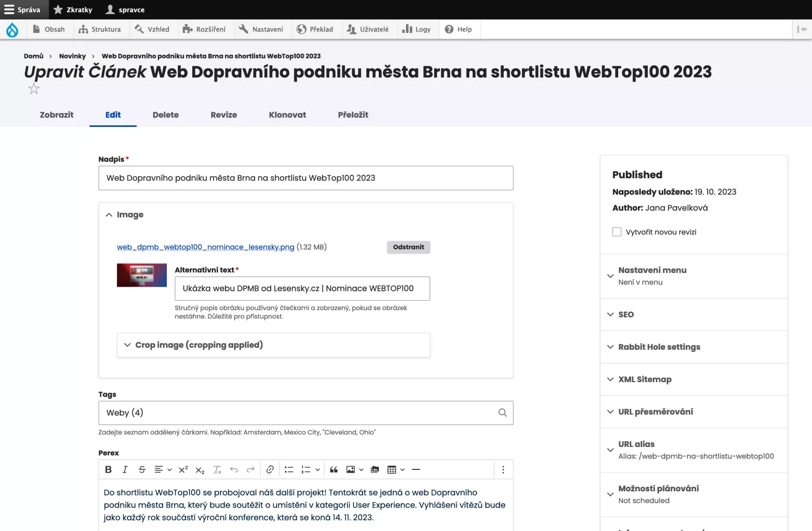The width and height of the screenshot is (812, 531).
Task: Open the Obsah admin menu
Action: 49,29
